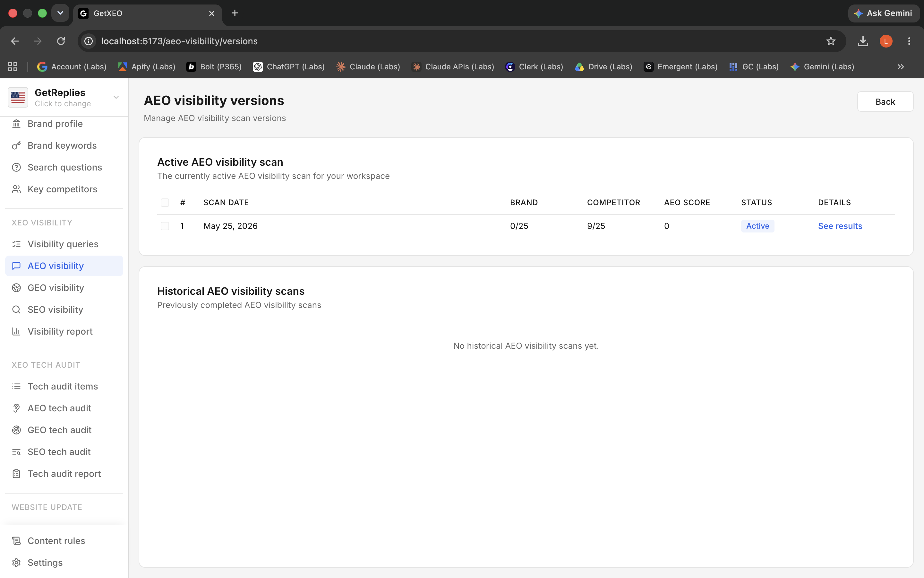This screenshot has height=578, width=924.
Task: Click the GEO visibility globe icon
Action: click(x=16, y=288)
